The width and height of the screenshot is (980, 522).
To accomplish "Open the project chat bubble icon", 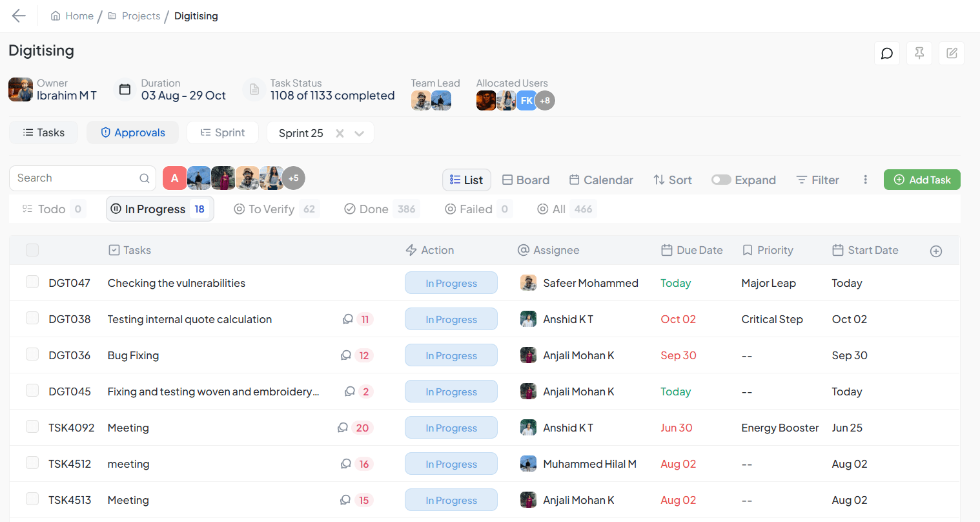I will [x=886, y=53].
